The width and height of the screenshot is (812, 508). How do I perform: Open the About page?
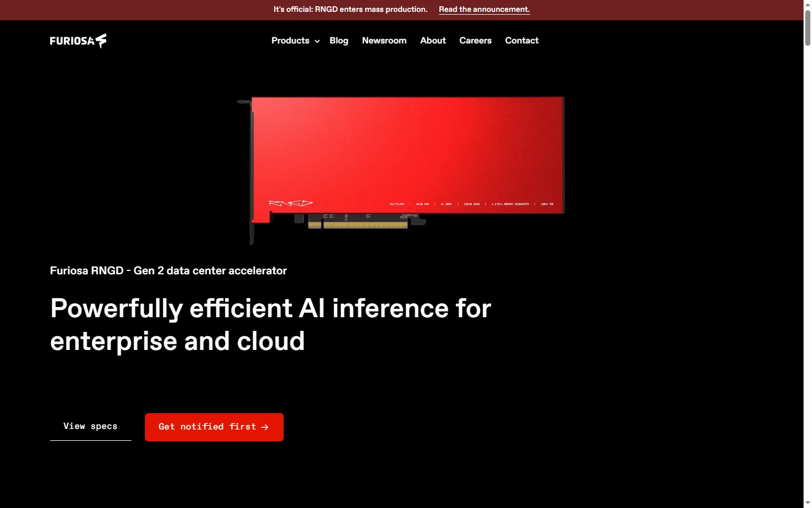(x=433, y=41)
